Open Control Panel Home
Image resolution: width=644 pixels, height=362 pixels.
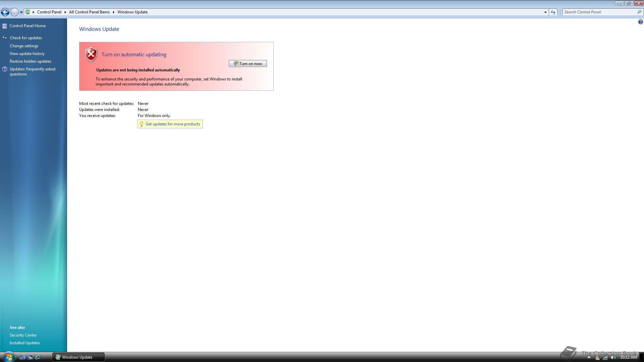point(28,26)
